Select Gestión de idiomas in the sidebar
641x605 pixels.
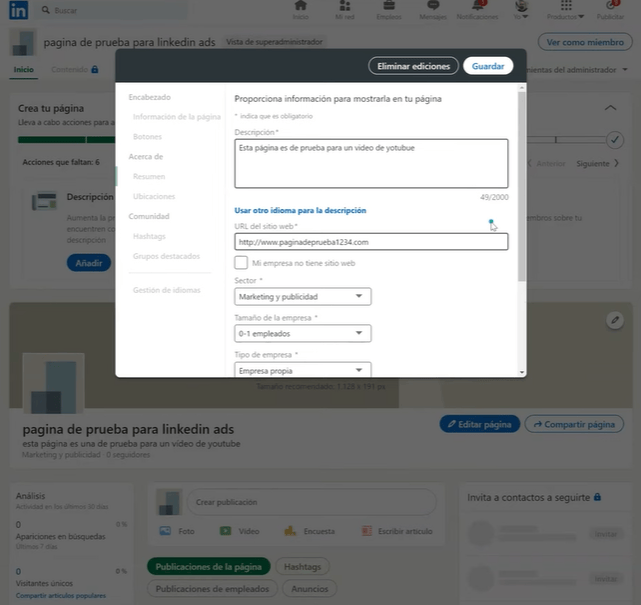coord(166,290)
